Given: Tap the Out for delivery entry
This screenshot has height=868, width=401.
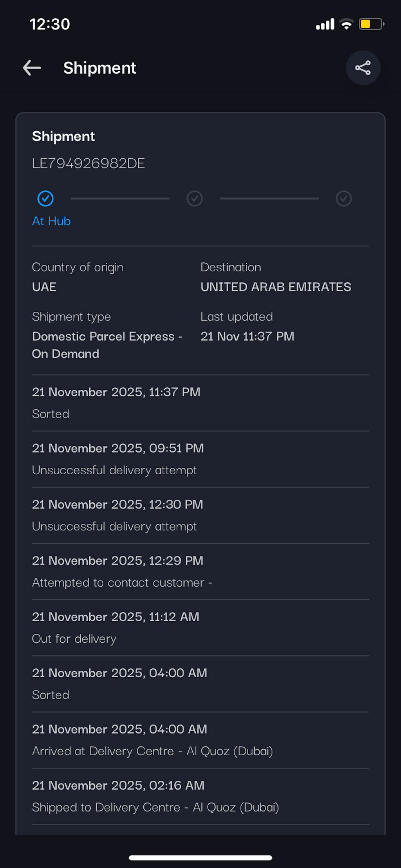Looking at the screenshot, I should (115, 627).
